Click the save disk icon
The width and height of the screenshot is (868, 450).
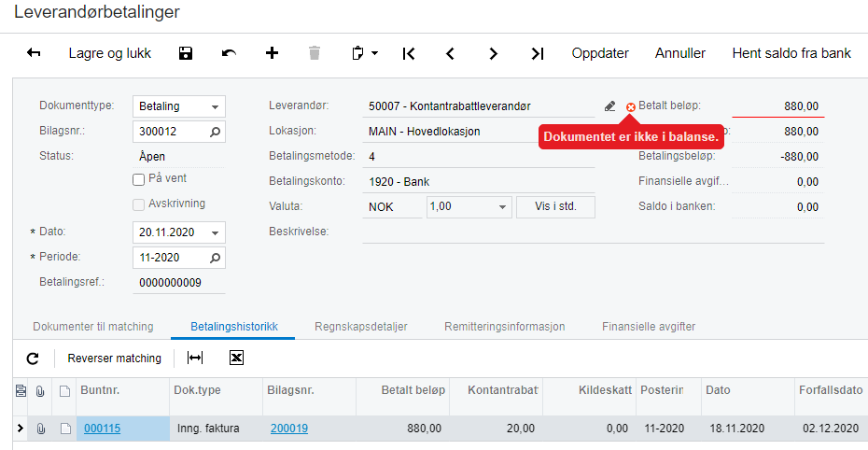[186, 53]
